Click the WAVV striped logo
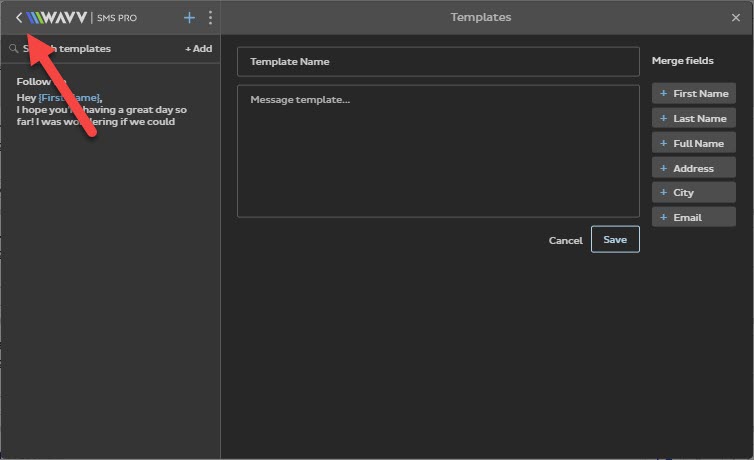This screenshot has width=754, height=460. pyautogui.click(x=58, y=18)
